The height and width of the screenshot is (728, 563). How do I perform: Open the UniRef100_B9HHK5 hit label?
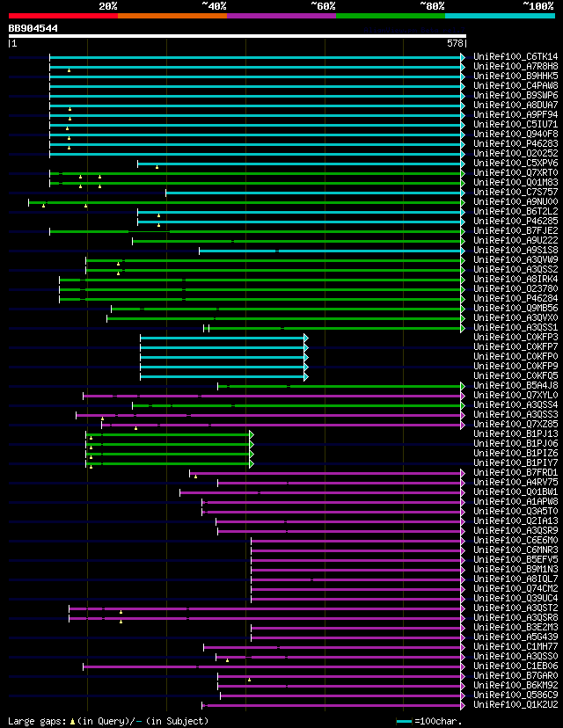tap(515, 76)
